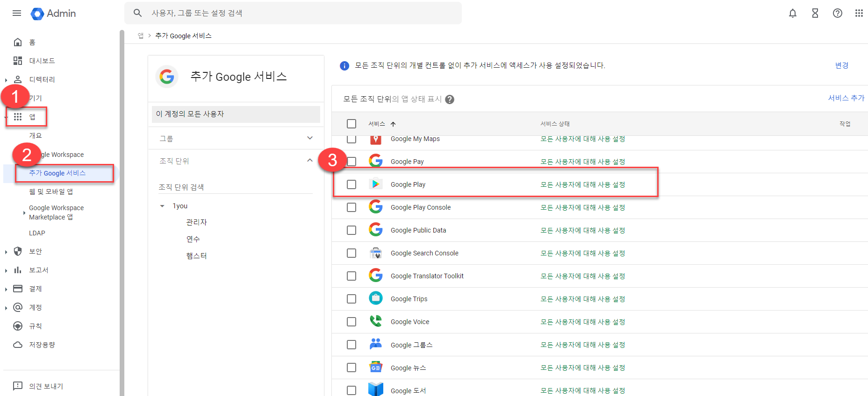Check the Google Play Console checkbox
The height and width of the screenshot is (396, 868).
click(352, 207)
